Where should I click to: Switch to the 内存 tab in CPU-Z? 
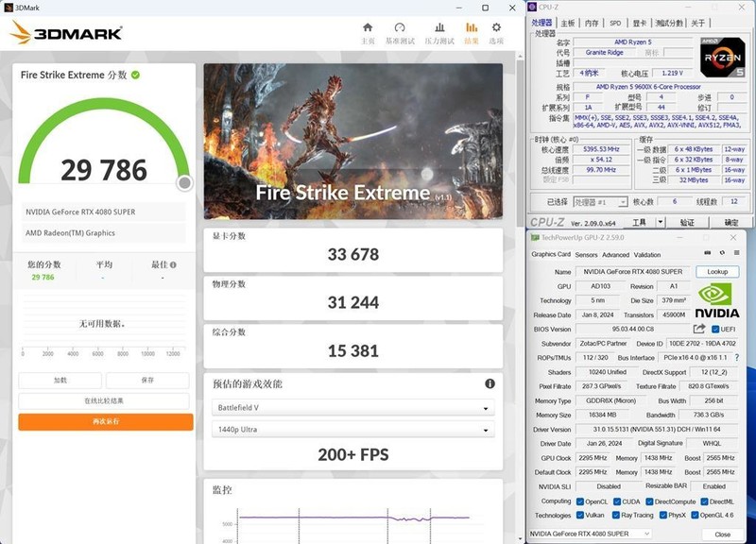click(592, 21)
